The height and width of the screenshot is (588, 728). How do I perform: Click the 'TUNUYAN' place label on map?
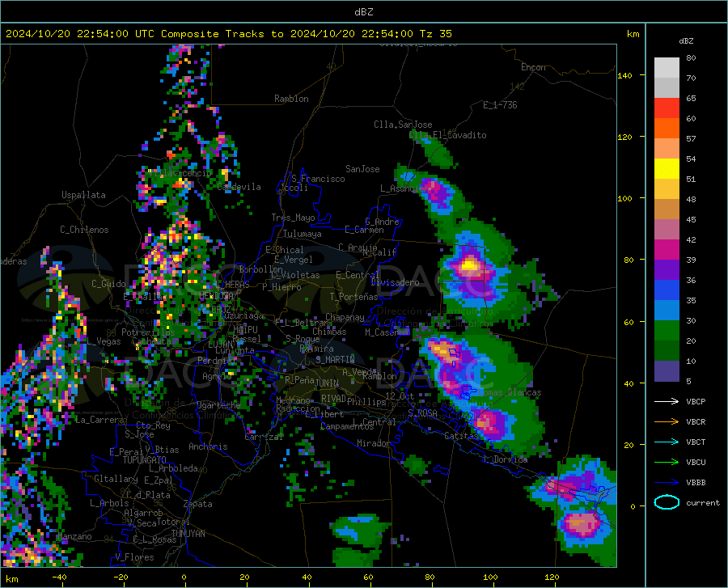[188, 534]
